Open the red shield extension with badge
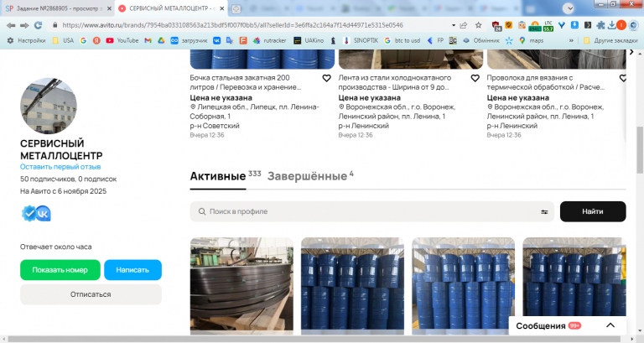Screen dimensions: 644x343 [x=496, y=25]
